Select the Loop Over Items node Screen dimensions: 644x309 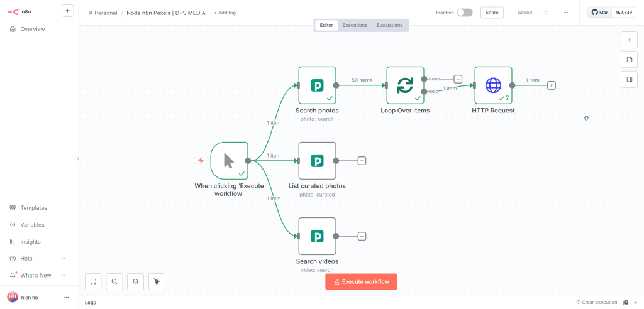(406, 85)
